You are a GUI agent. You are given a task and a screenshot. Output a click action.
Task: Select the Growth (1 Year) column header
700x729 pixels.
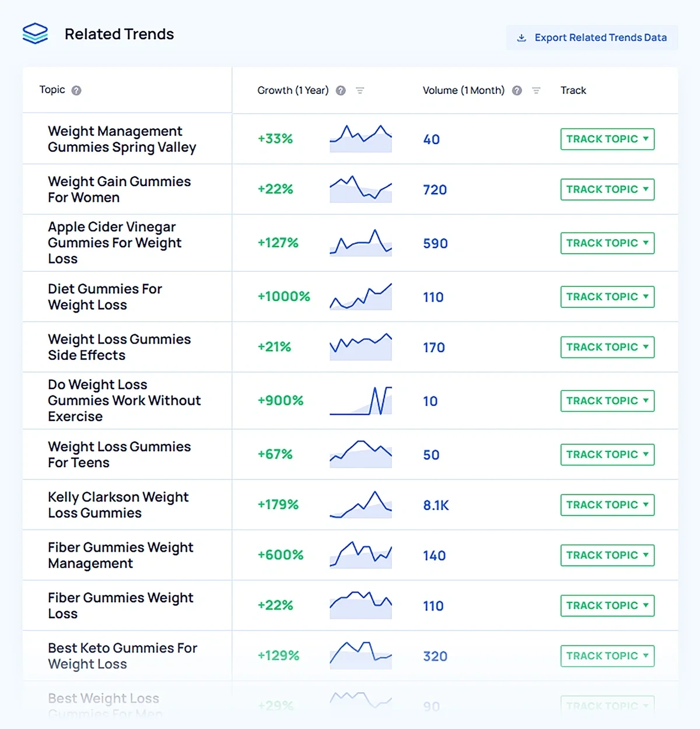pos(293,90)
